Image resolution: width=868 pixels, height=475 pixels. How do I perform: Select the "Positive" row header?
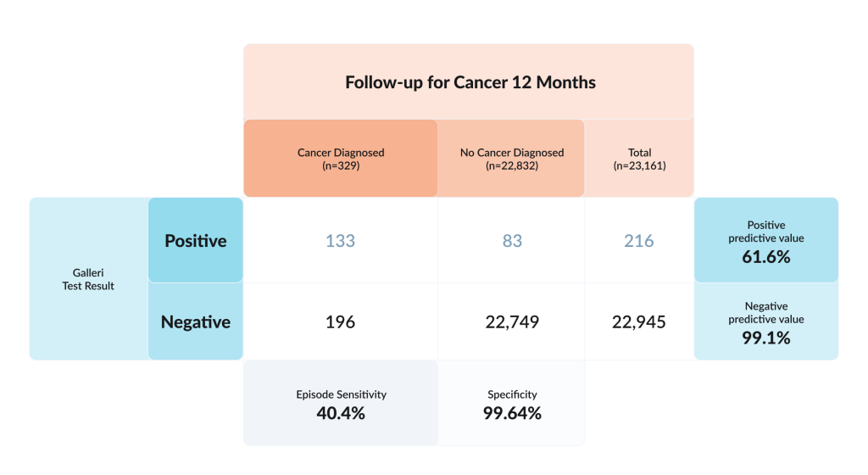[x=196, y=241]
